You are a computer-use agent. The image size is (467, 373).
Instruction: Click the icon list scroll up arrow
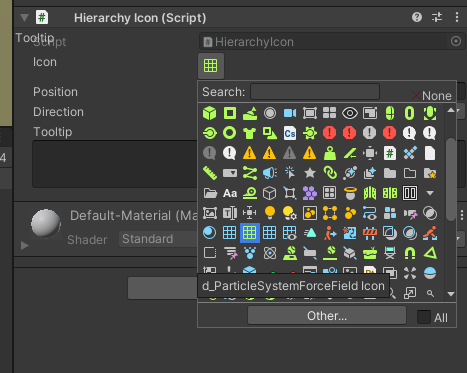click(x=451, y=110)
